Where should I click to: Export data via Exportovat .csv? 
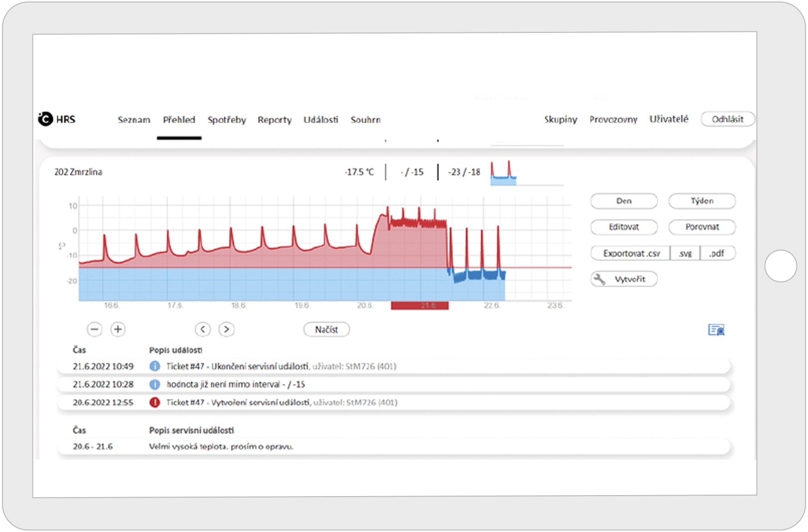631,253
